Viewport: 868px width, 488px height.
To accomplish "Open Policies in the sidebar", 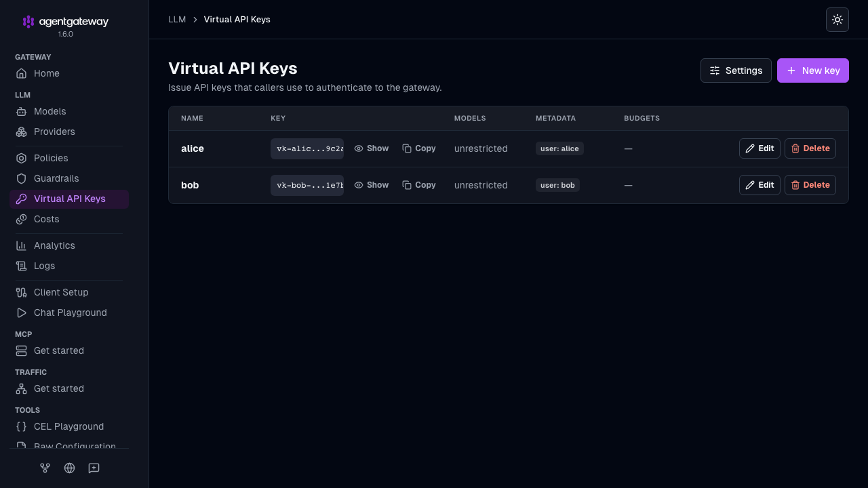I will click(x=69, y=158).
